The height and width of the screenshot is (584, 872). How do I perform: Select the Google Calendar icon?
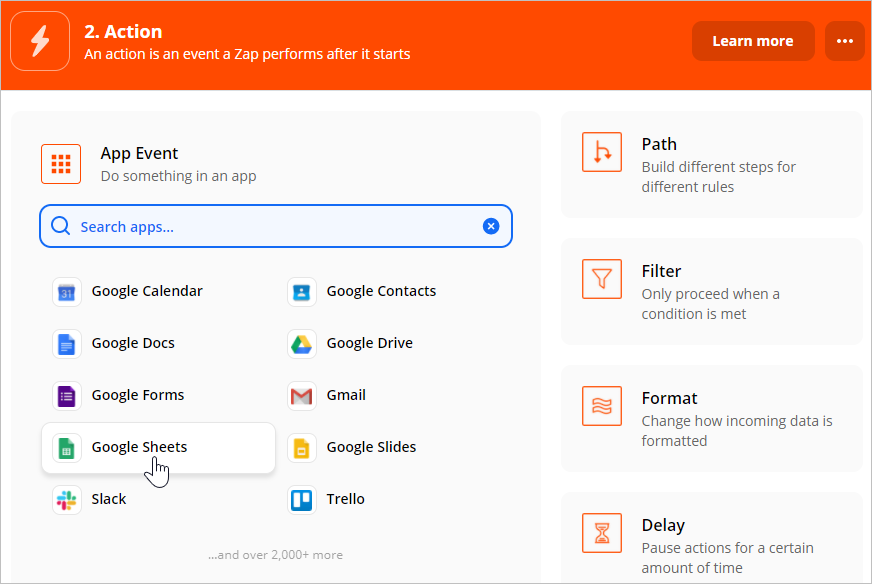(x=67, y=291)
